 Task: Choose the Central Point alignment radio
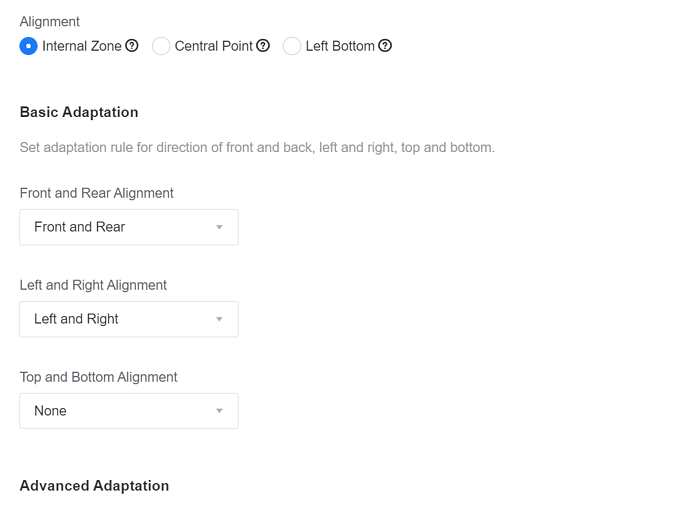(x=161, y=46)
